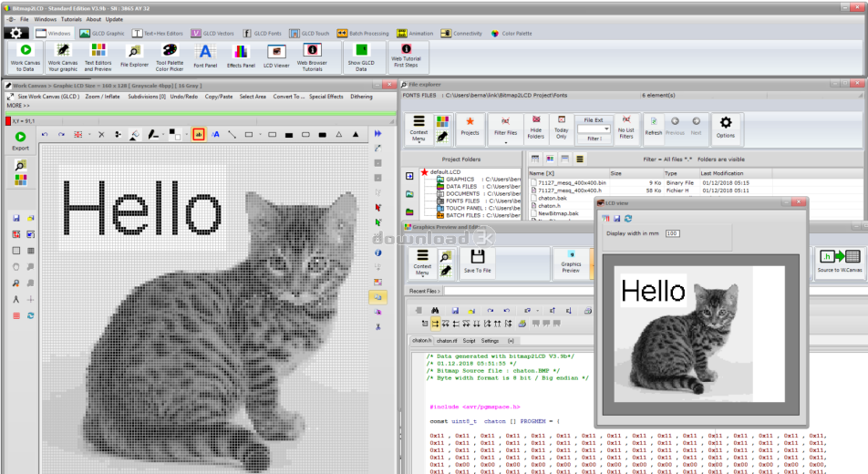868x474 pixels.
Task: Click red color indicator beside X,Y
Action: click(x=7, y=120)
